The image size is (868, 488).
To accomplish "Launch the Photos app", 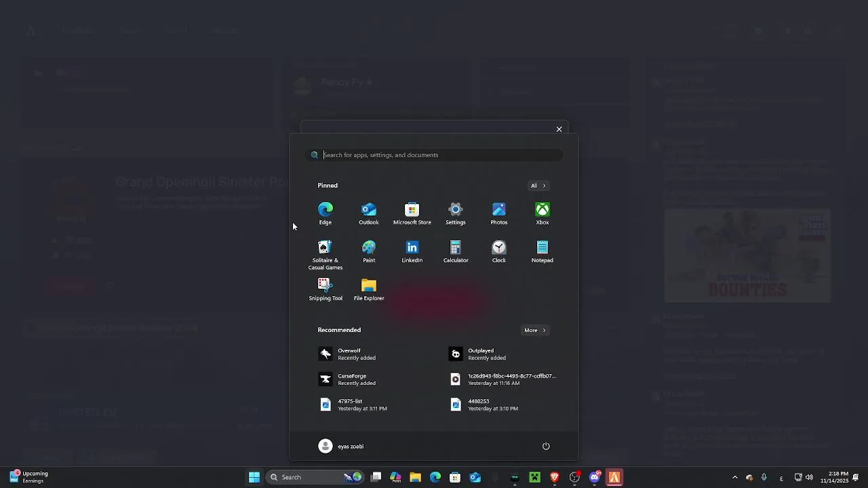I will pos(499,213).
